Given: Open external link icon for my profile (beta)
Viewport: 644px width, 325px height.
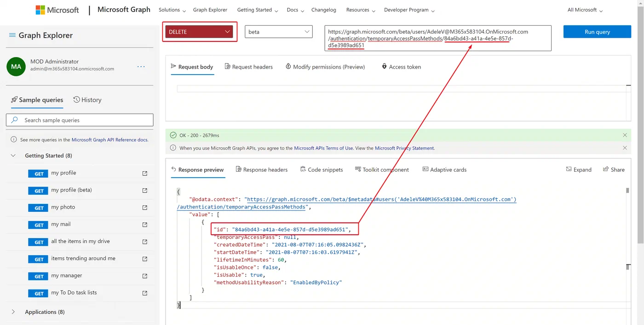Looking at the screenshot, I should point(145,191).
